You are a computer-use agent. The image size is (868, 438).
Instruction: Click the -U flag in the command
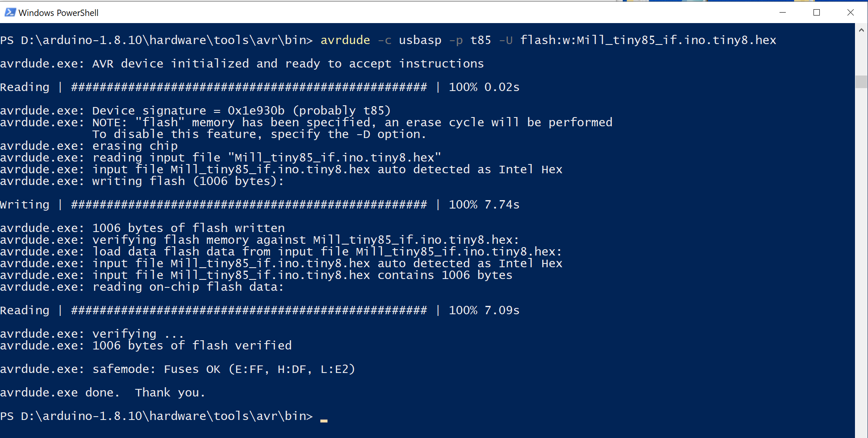(505, 40)
